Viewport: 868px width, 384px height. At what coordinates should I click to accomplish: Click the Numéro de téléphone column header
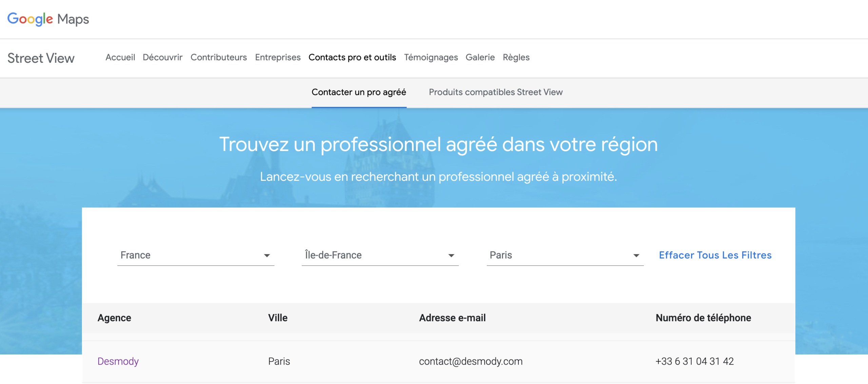point(703,318)
